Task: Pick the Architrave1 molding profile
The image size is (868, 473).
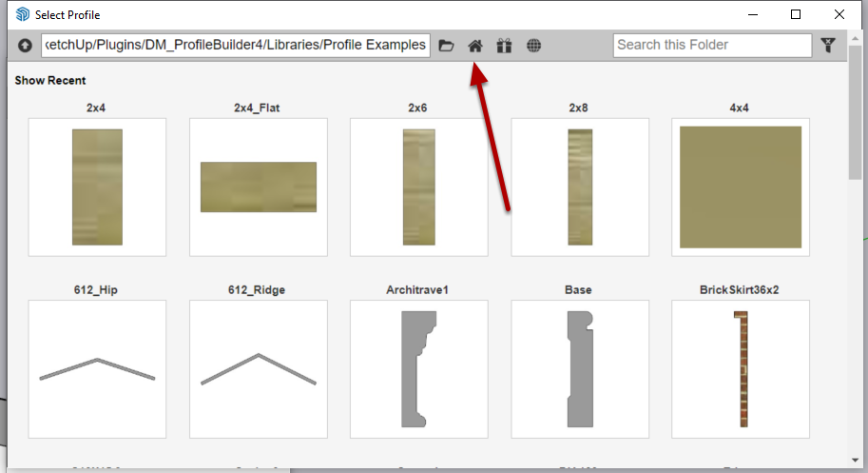Action: (418, 369)
